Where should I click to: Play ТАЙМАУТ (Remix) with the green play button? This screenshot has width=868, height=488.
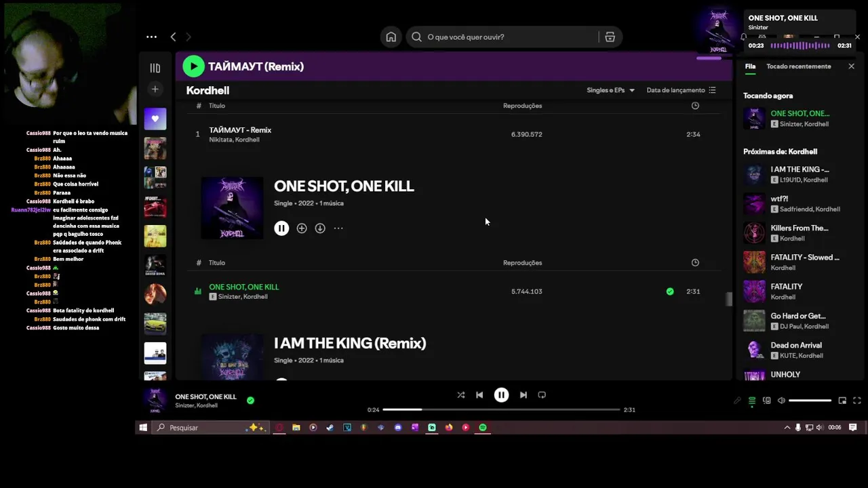193,66
